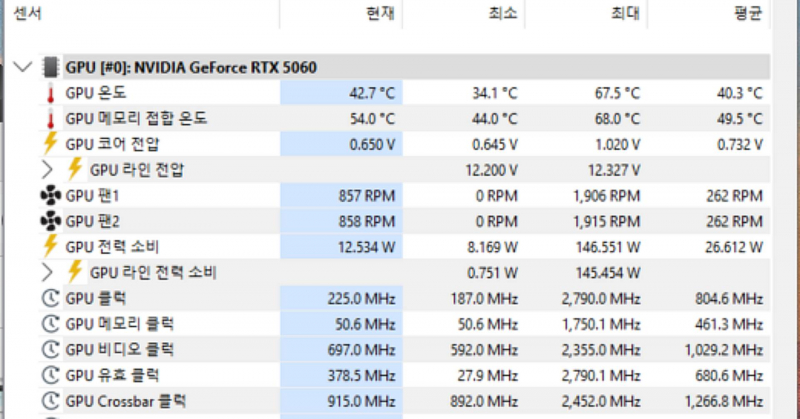Select the GPU 온도 sensor row
800x419 pixels.
click(x=404, y=93)
